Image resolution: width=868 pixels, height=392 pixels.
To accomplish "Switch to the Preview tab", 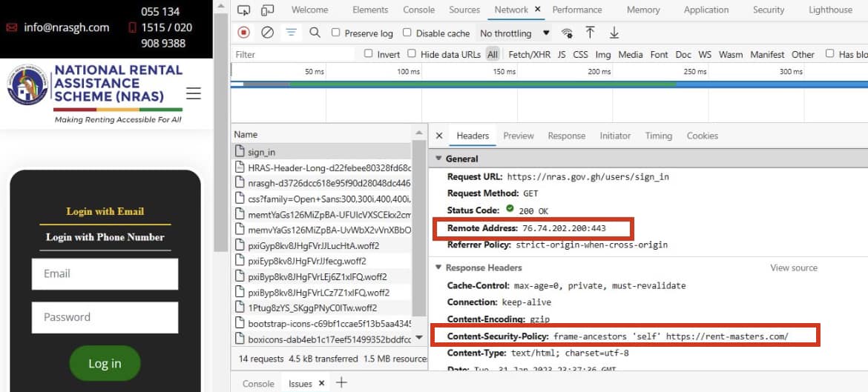I will click(x=518, y=136).
